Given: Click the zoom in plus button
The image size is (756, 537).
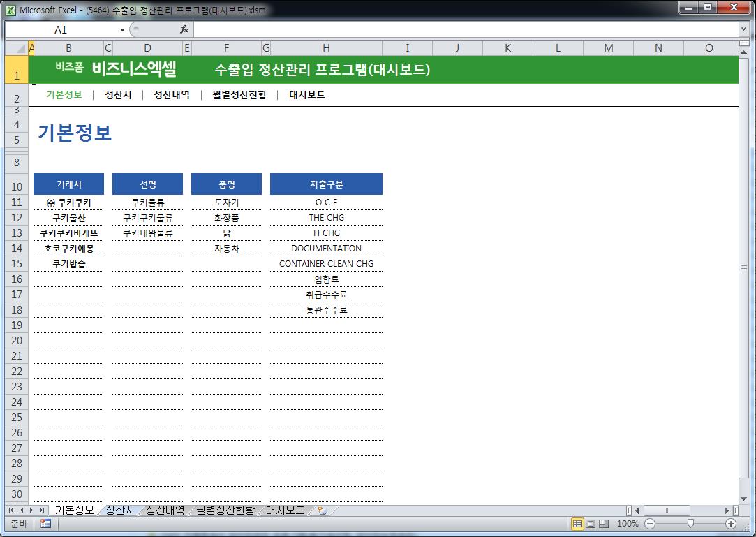Looking at the screenshot, I should coord(731,524).
